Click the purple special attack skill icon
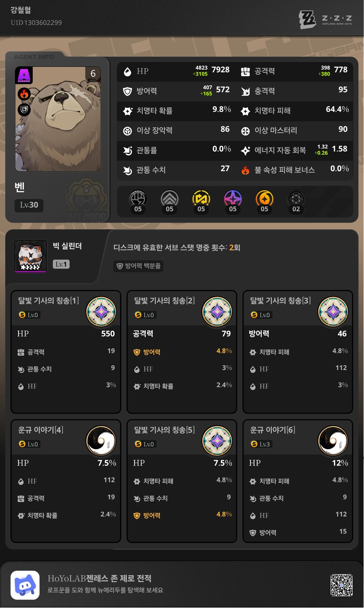 pyautogui.click(x=233, y=199)
